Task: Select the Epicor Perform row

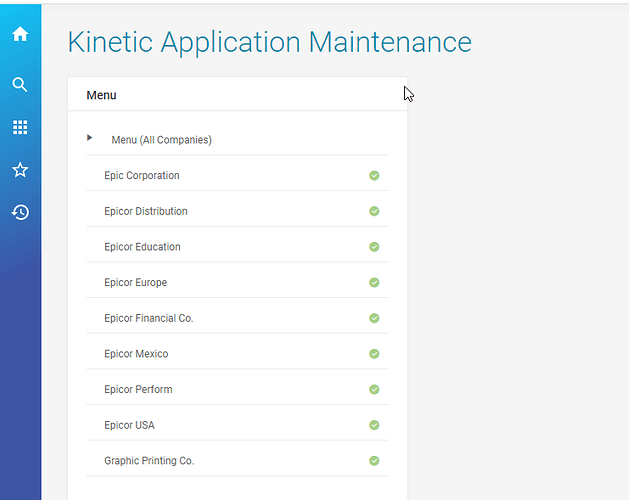Action: [237, 390]
